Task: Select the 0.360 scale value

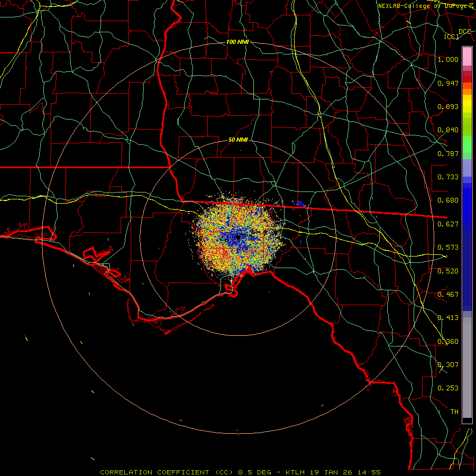Action: point(448,342)
